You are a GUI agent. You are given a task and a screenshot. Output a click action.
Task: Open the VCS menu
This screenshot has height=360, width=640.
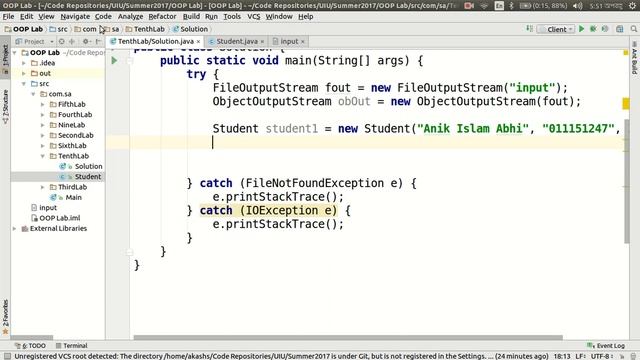(x=253, y=17)
